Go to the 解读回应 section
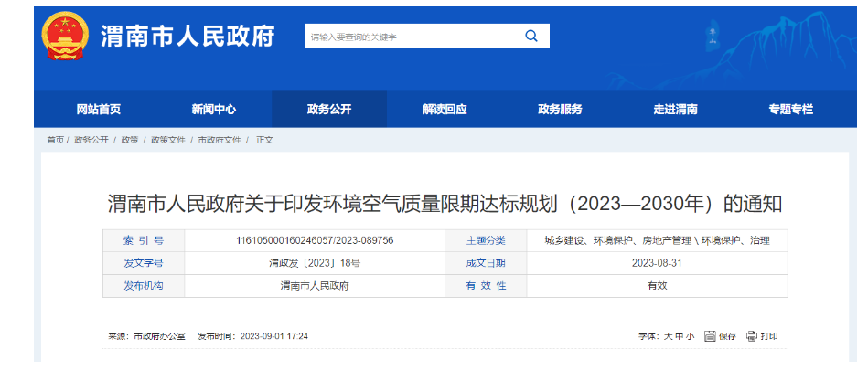 (x=445, y=110)
